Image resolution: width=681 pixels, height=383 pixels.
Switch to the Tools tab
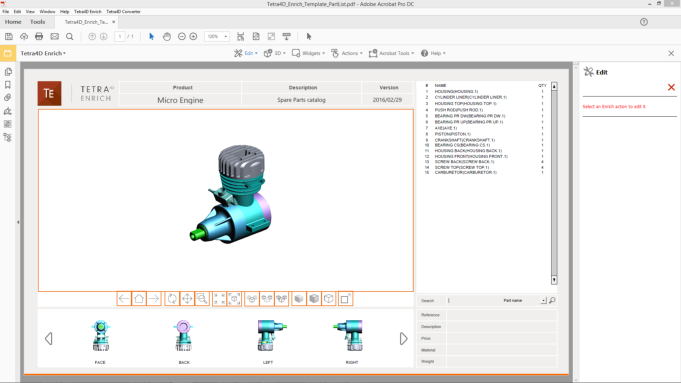coord(37,22)
